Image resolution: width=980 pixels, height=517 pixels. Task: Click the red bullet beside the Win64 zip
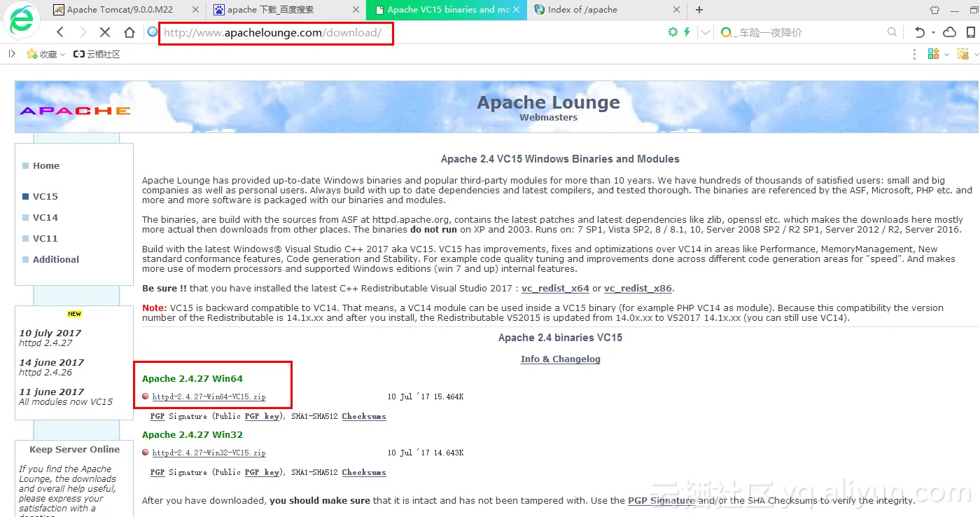146,397
